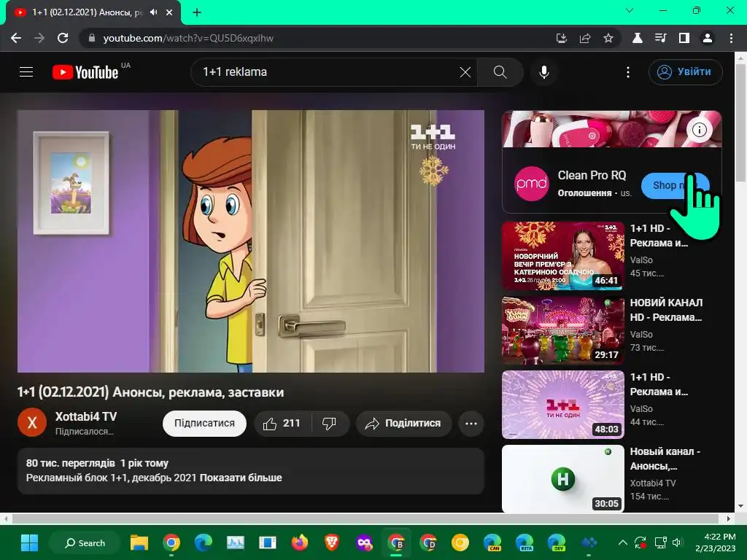
Task: Open the Windows Start menu
Action: (29, 542)
